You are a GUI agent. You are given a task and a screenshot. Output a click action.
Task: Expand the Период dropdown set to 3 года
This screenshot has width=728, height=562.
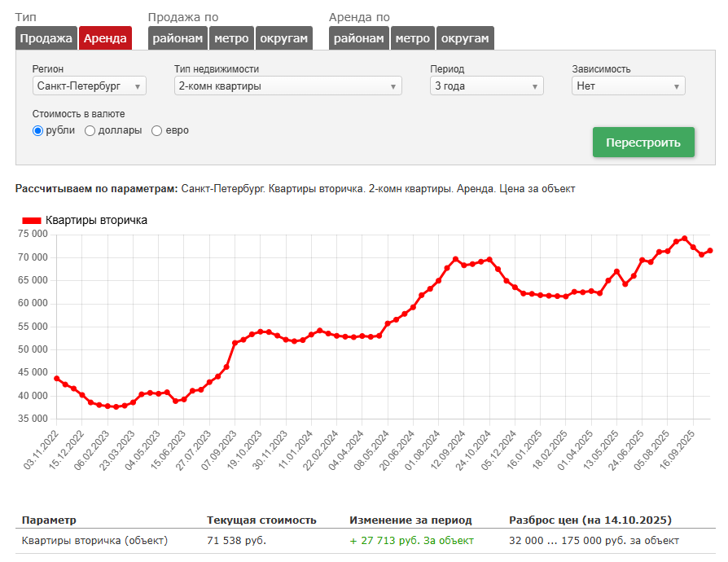(486, 86)
